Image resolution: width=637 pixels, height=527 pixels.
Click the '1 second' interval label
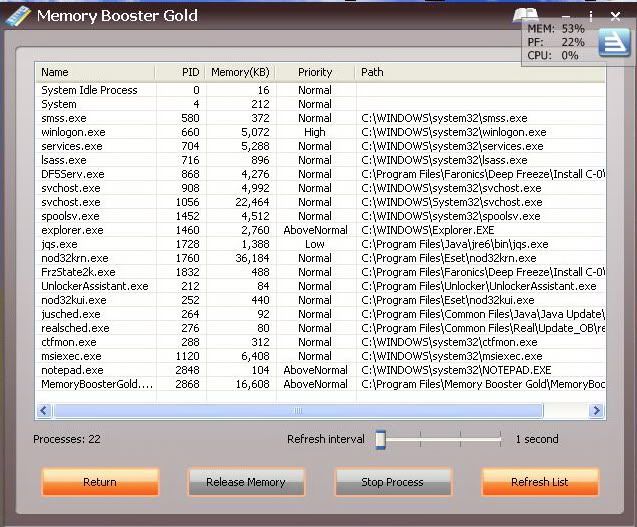[537, 439]
